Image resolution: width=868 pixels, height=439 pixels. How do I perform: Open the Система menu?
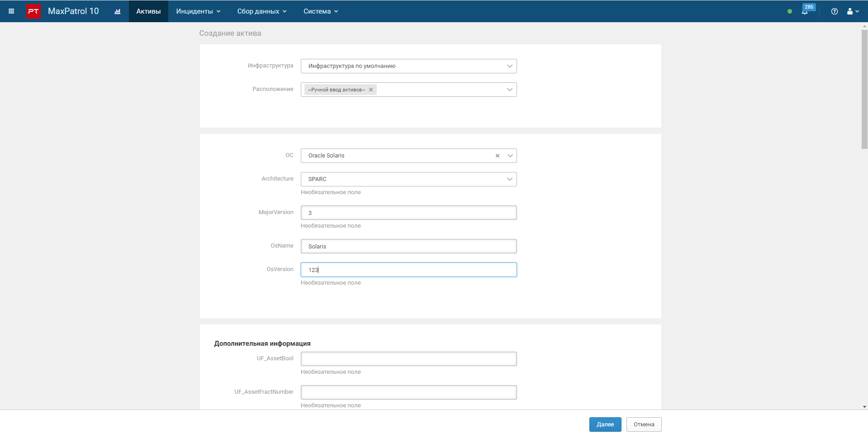(321, 11)
